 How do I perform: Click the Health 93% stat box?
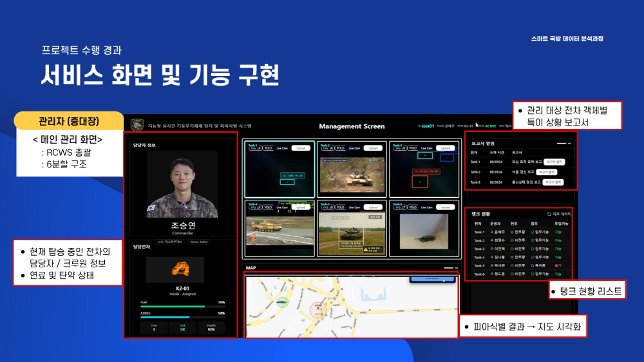click(211, 327)
